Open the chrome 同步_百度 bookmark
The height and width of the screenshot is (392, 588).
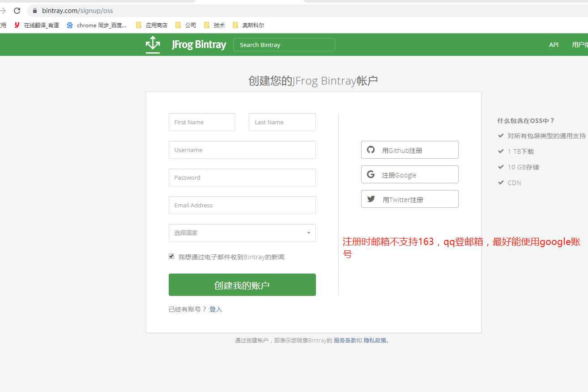click(x=96, y=25)
